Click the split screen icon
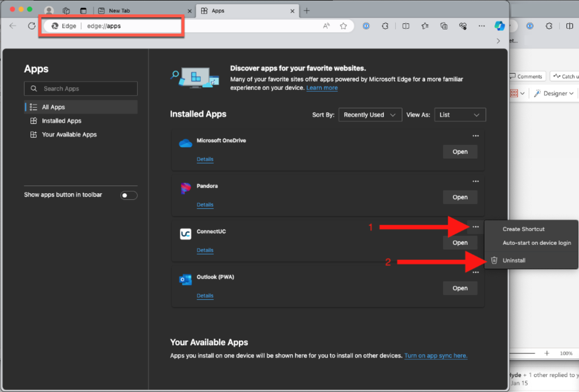 pyautogui.click(x=406, y=26)
